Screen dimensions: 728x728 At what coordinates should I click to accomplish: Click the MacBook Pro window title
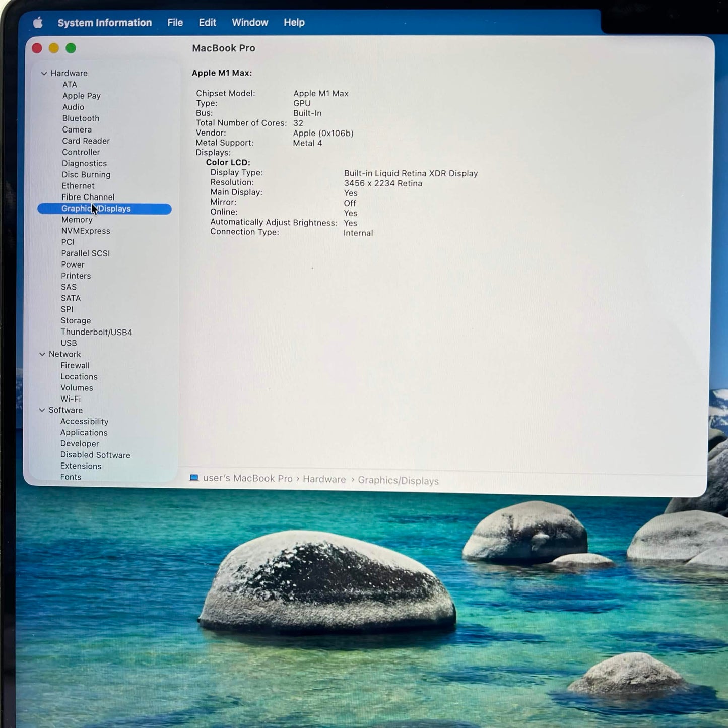pos(224,48)
